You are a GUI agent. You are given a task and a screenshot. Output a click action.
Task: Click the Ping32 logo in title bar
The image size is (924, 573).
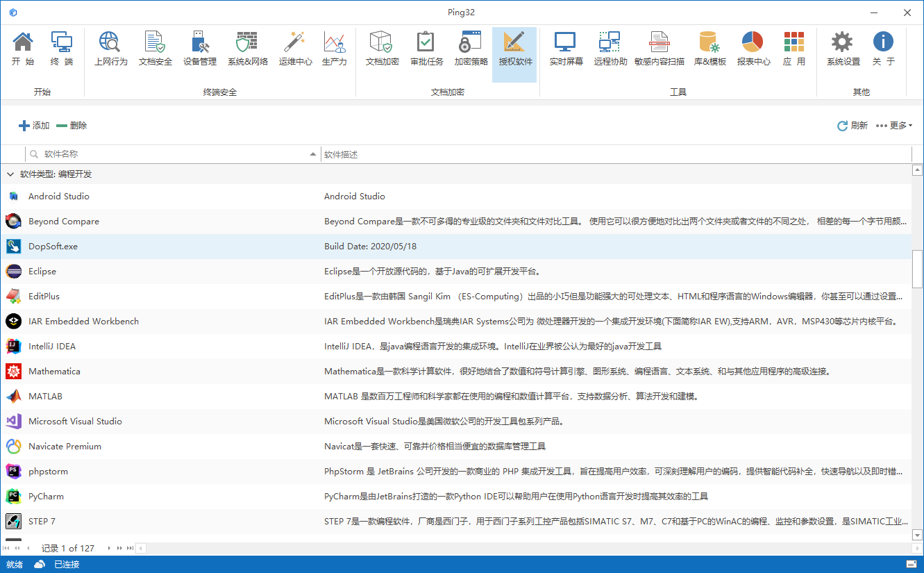13,13
